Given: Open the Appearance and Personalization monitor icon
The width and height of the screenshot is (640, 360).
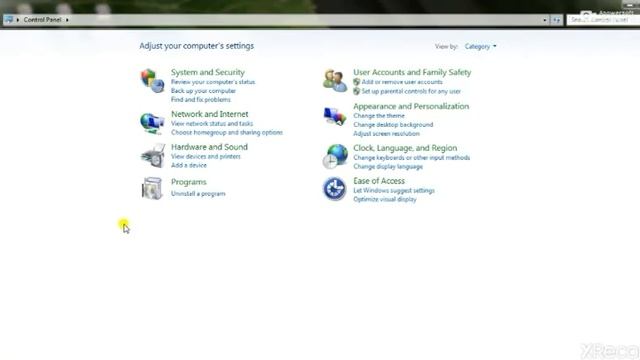Looking at the screenshot, I should [x=335, y=116].
